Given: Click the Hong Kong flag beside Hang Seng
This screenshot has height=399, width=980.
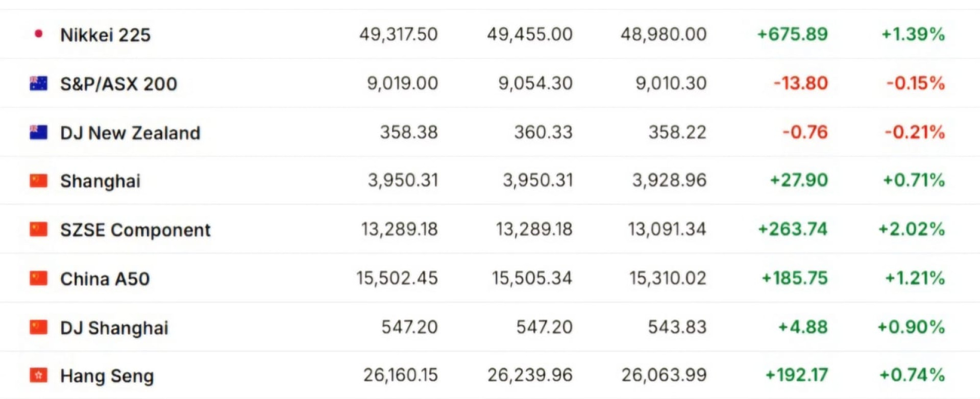Looking at the screenshot, I should pos(38,375).
